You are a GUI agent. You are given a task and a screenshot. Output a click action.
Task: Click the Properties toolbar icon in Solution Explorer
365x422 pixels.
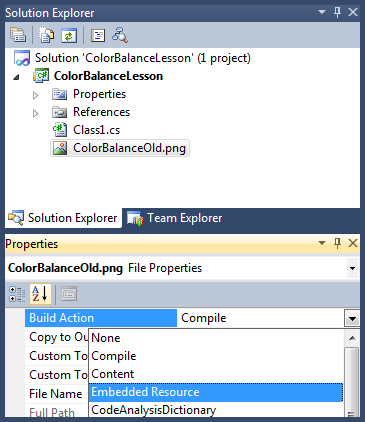[x=18, y=35]
